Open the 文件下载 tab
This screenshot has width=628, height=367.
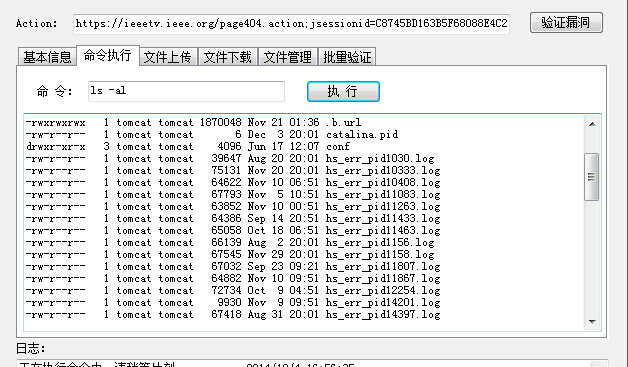[227, 57]
